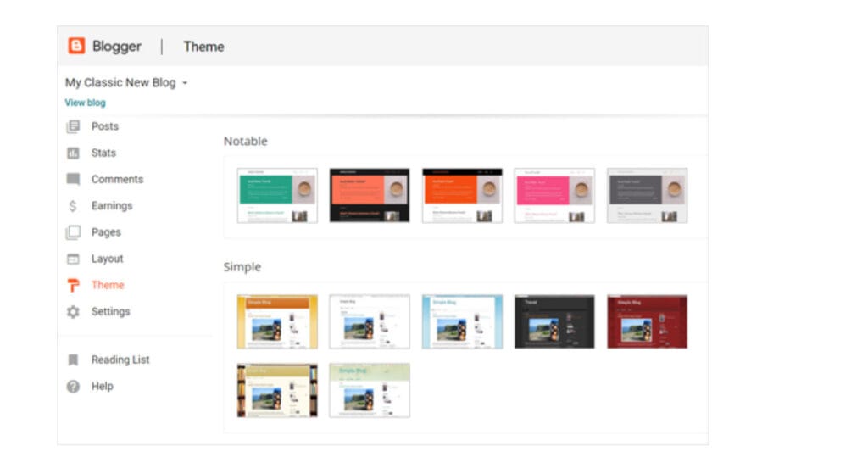Click the Help question mark icon
Viewport: 868px width, 474px height.
click(x=73, y=387)
